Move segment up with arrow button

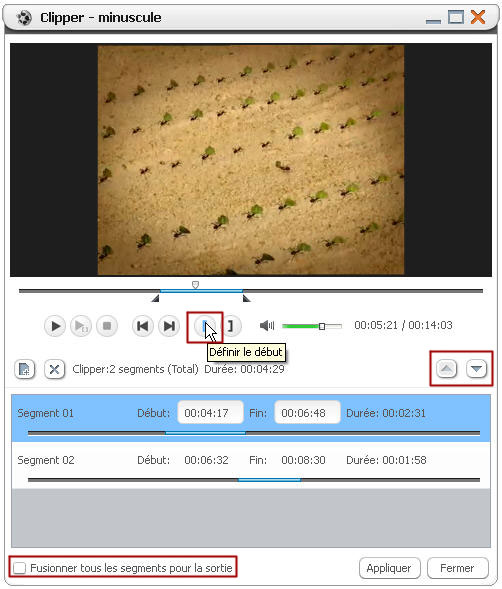coord(446,369)
